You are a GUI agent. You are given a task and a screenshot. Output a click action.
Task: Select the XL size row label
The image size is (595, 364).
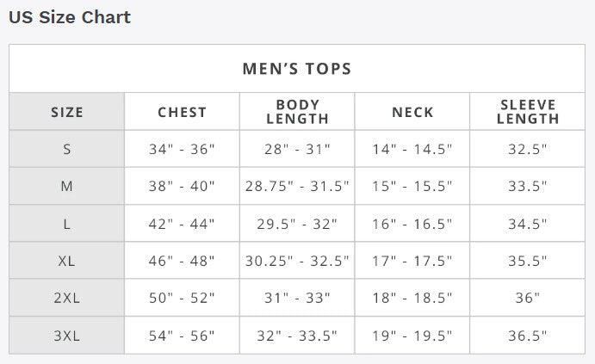[67, 261]
